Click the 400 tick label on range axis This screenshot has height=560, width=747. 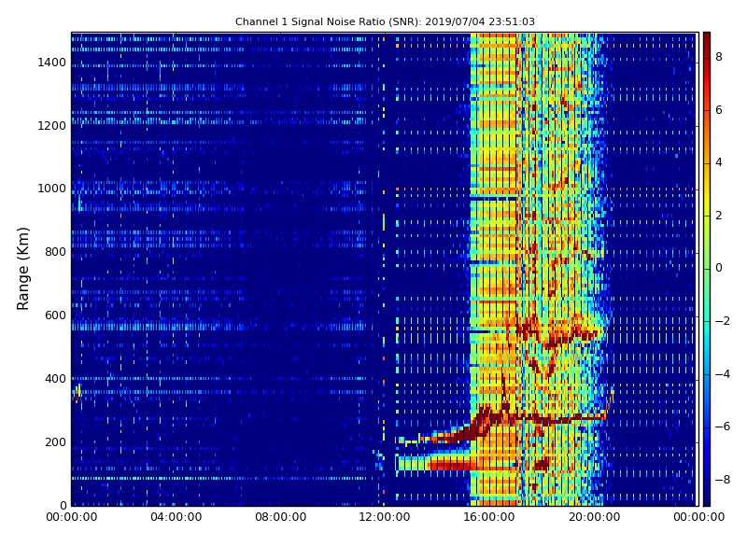[x=55, y=379]
